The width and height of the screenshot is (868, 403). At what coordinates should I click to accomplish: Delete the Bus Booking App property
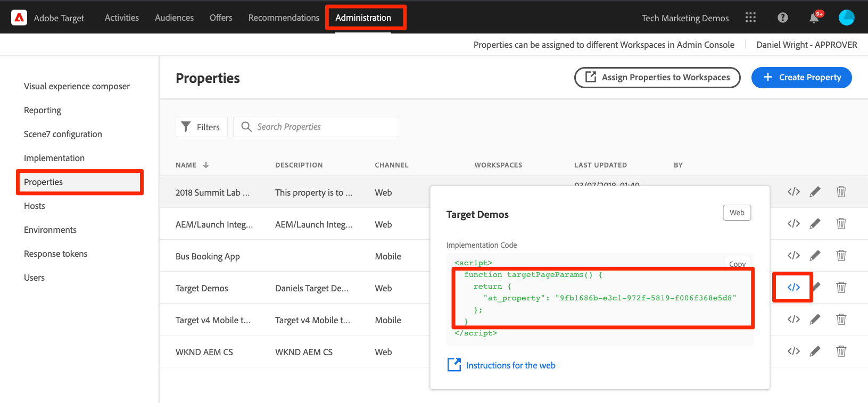point(841,255)
